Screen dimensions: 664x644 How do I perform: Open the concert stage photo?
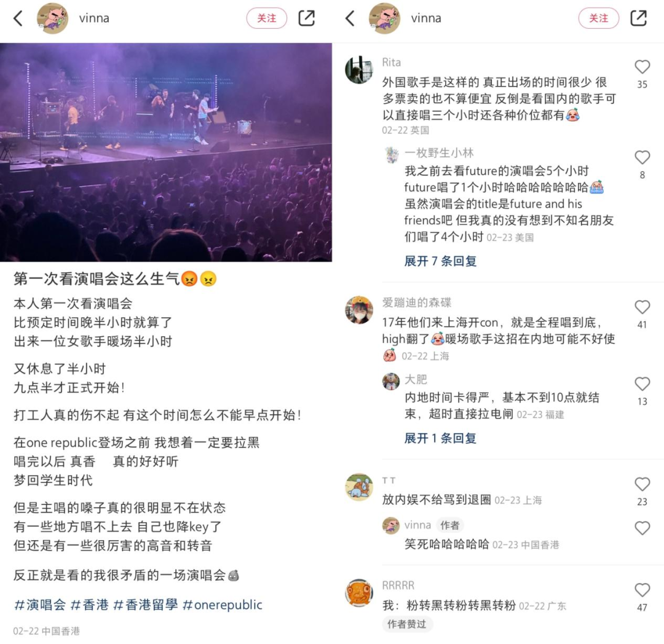(x=166, y=152)
